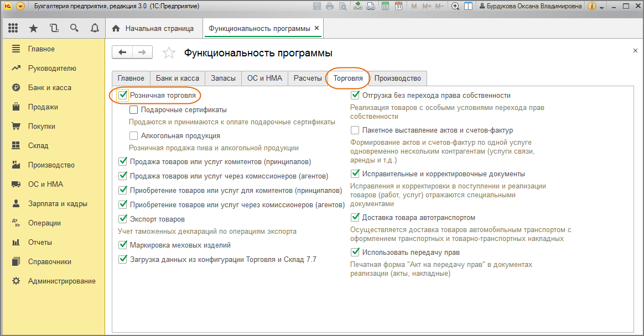Switch to the ОС и НМА tab
Screen dimensions: 644x336
264,78
